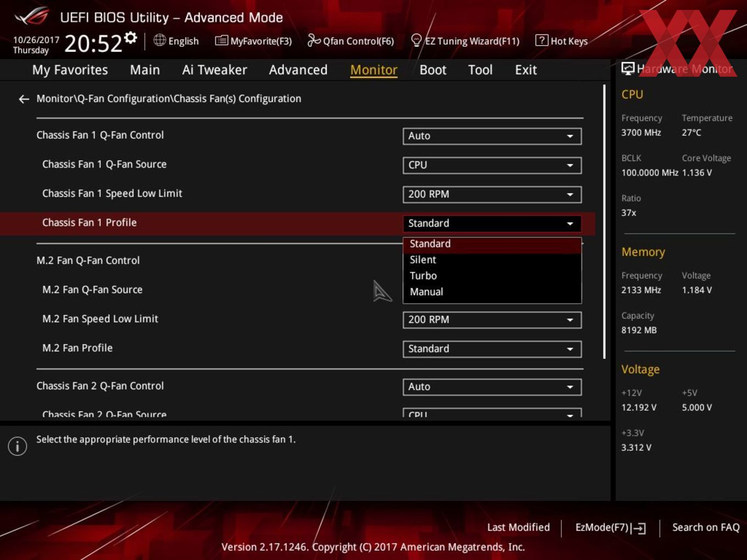
Task: Click the Hardware Monitor screen icon
Action: point(628,69)
